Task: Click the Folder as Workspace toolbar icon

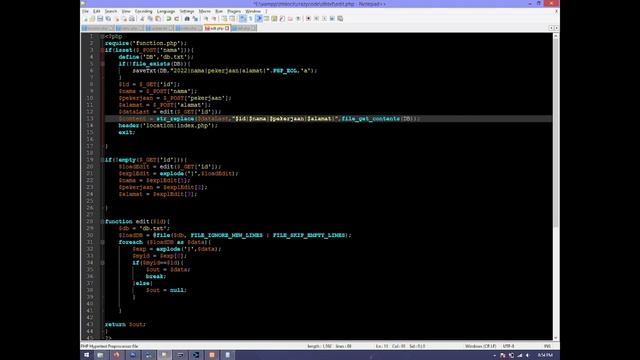Action: (x=290, y=19)
